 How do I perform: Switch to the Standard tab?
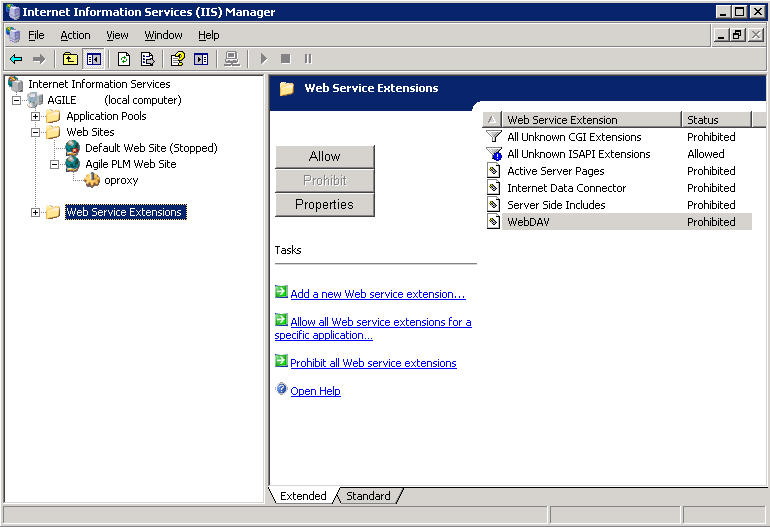pos(368,496)
